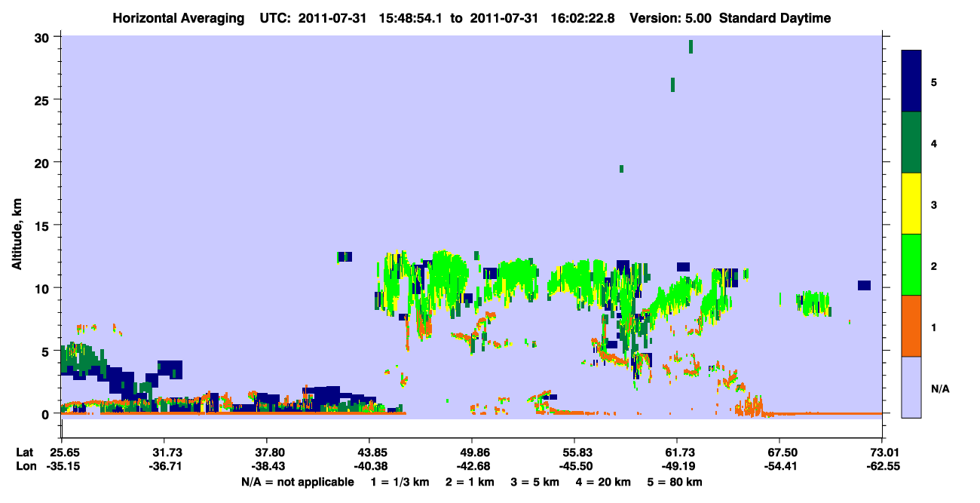
Task: Click the legend text '5 = 80 km'
Action: point(676,482)
